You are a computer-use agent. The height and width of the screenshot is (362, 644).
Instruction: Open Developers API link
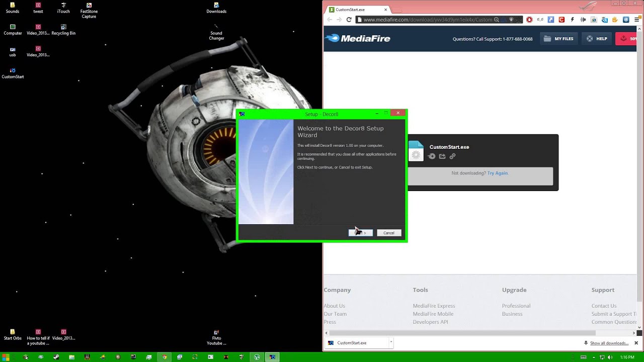tap(430, 322)
